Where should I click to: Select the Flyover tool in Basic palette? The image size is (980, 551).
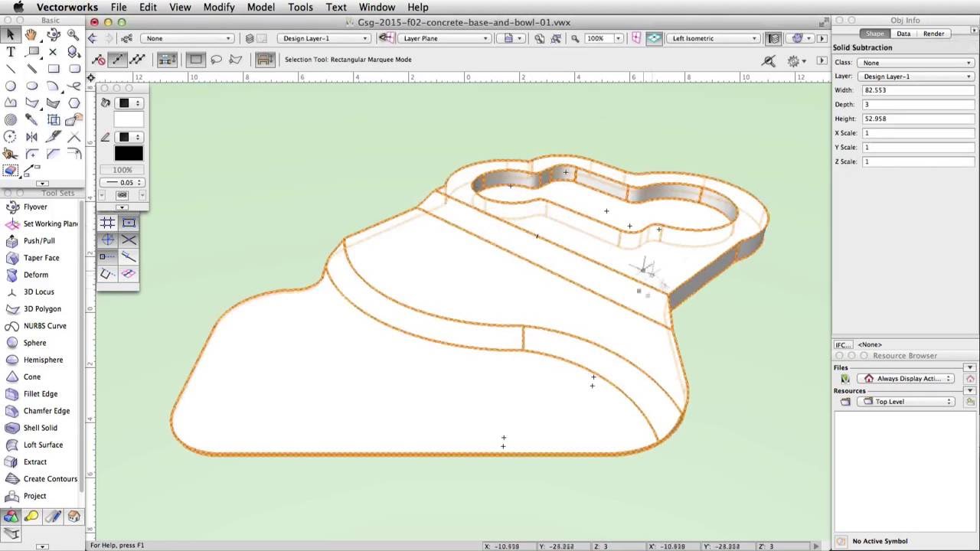point(53,34)
